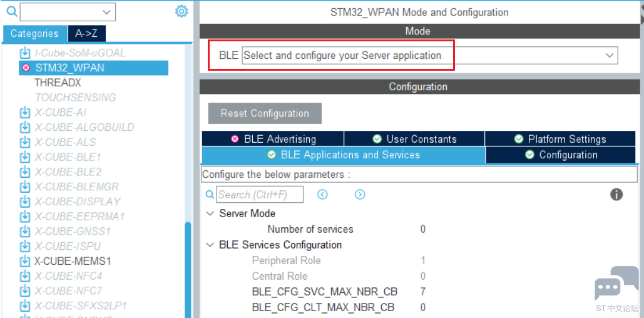This screenshot has width=644, height=318.
Task: Click download icon next to X-CUBE-BLE1
Action: tap(26, 157)
